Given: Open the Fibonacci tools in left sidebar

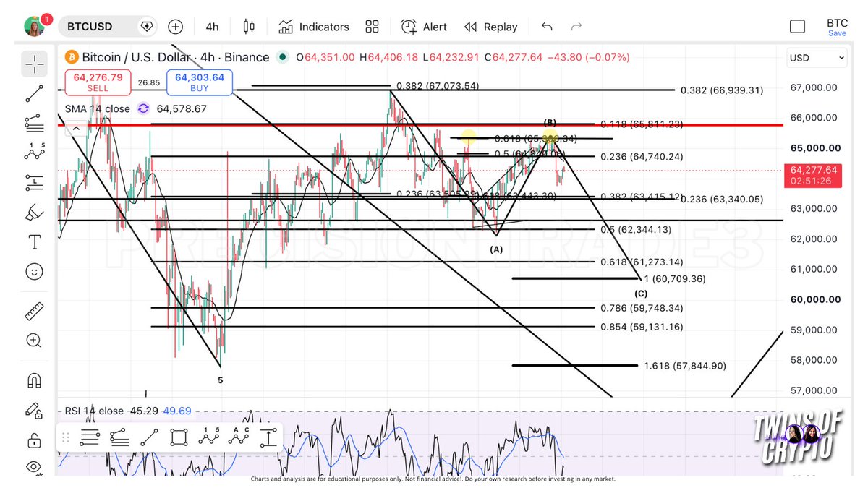Looking at the screenshot, I should [34, 124].
